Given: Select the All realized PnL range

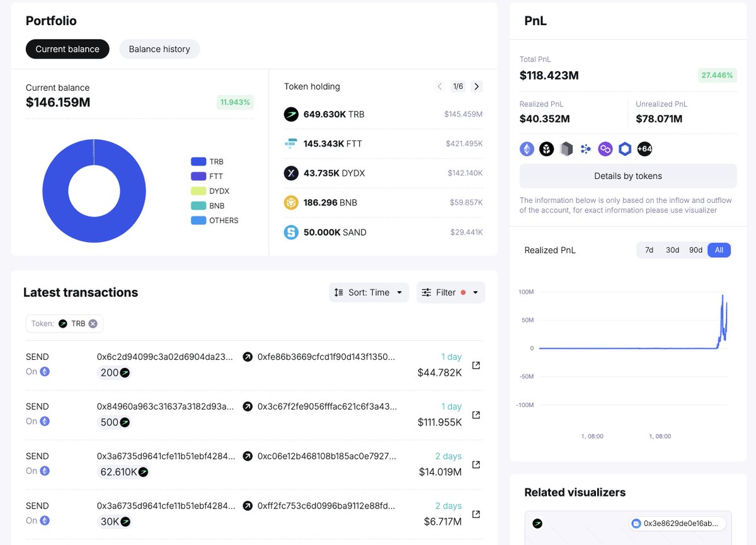Looking at the screenshot, I should pyautogui.click(x=719, y=250).
